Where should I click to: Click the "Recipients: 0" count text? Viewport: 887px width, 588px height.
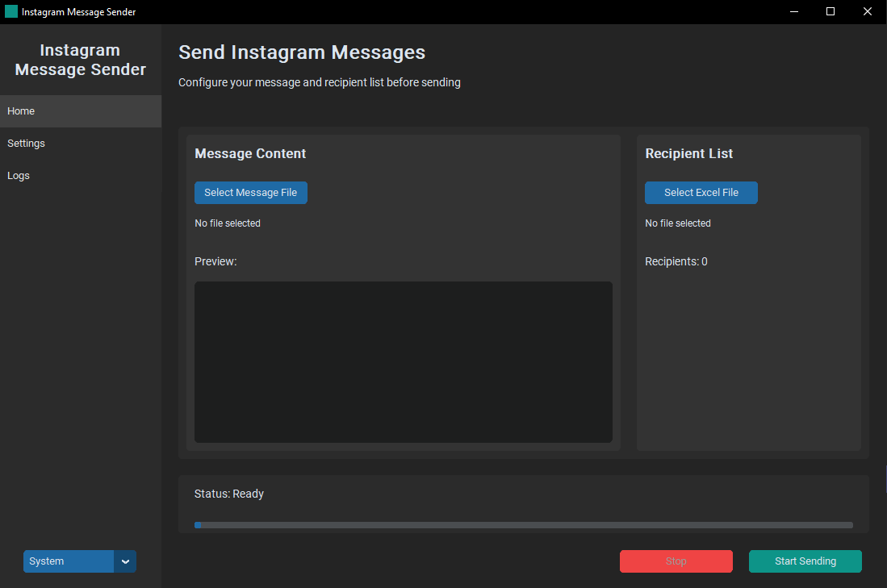coord(676,261)
